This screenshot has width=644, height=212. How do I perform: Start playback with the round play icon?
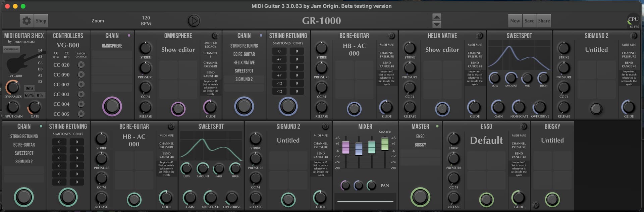pyautogui.click(x=194, y=21)
